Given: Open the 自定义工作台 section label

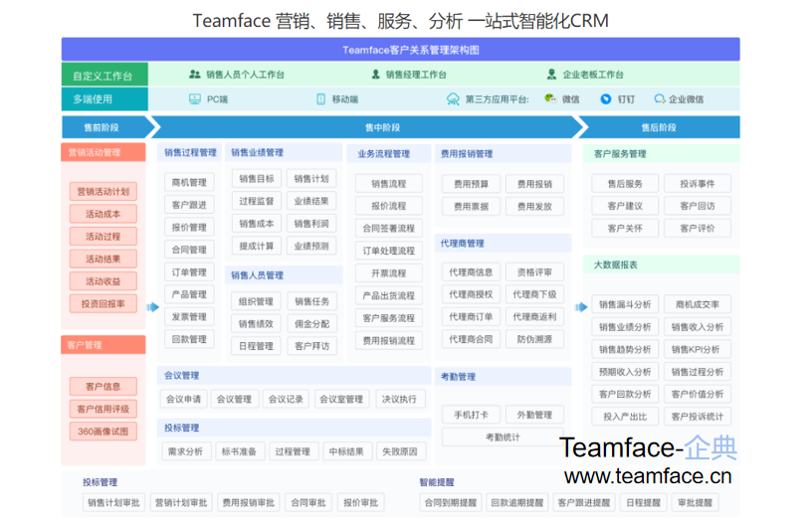Looking at the screenshot, I should (x=104, y=75).
